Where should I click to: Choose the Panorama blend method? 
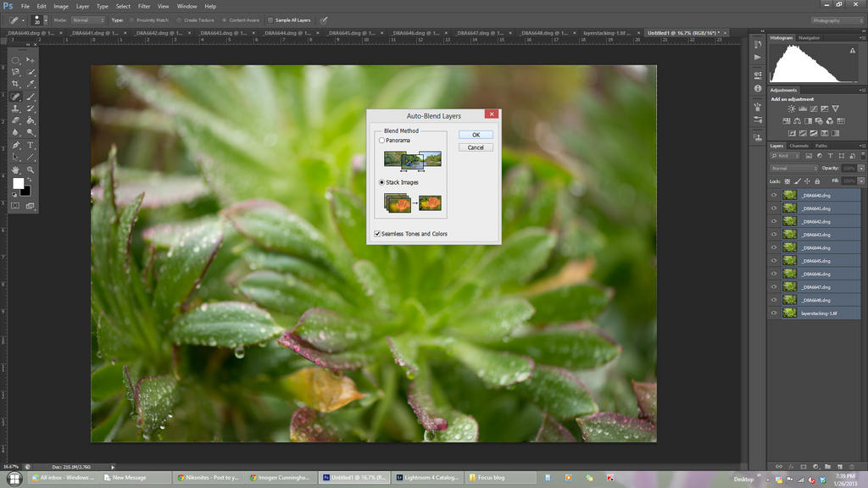[381, 141]
